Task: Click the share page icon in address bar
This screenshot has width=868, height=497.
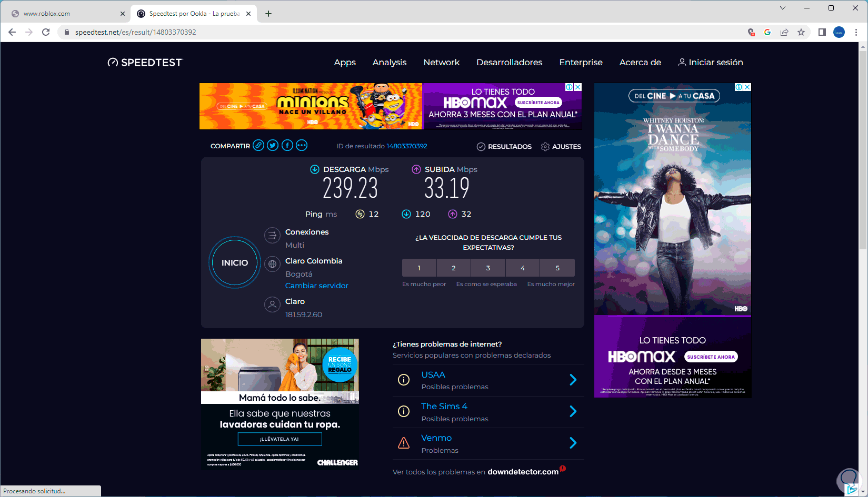Action: click(x=784, y=32)
